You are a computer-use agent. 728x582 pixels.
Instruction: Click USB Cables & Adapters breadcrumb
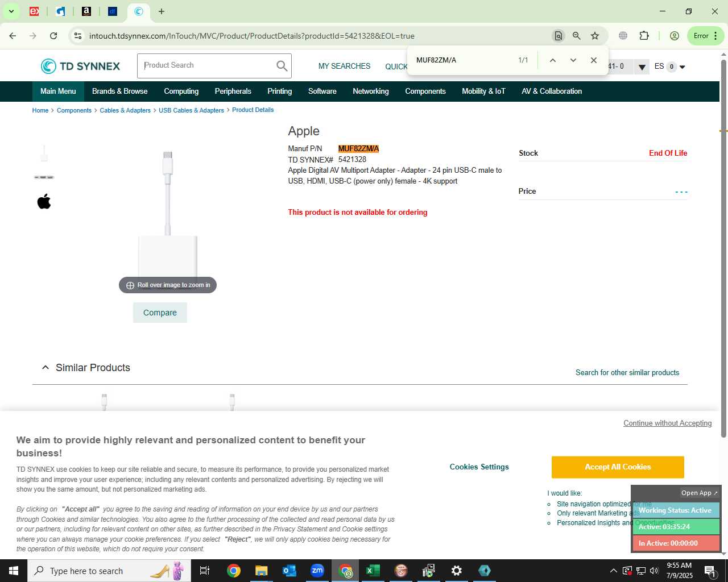(192, 110)
